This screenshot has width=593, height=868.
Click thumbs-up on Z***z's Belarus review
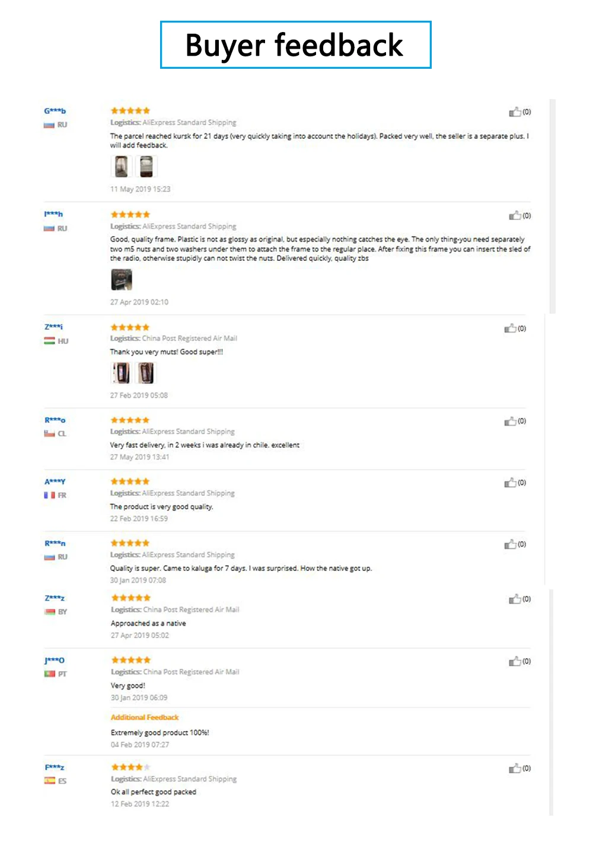(x=515, y=599)
